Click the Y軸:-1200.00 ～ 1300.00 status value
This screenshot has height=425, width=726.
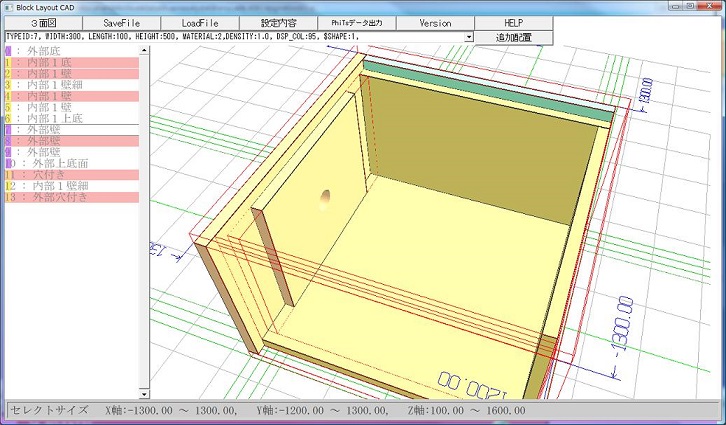(x=323, y=410)
